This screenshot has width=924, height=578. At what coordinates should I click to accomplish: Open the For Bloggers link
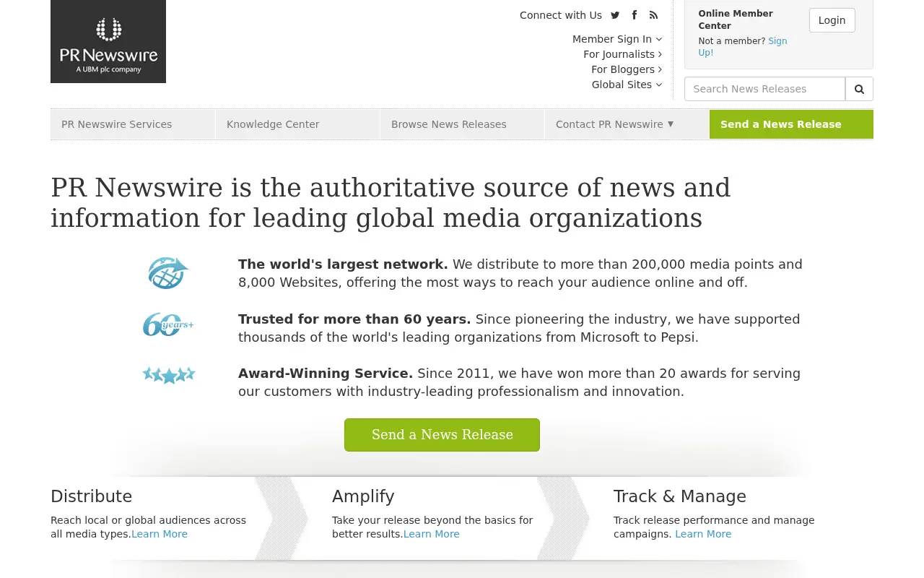point(627,69)
